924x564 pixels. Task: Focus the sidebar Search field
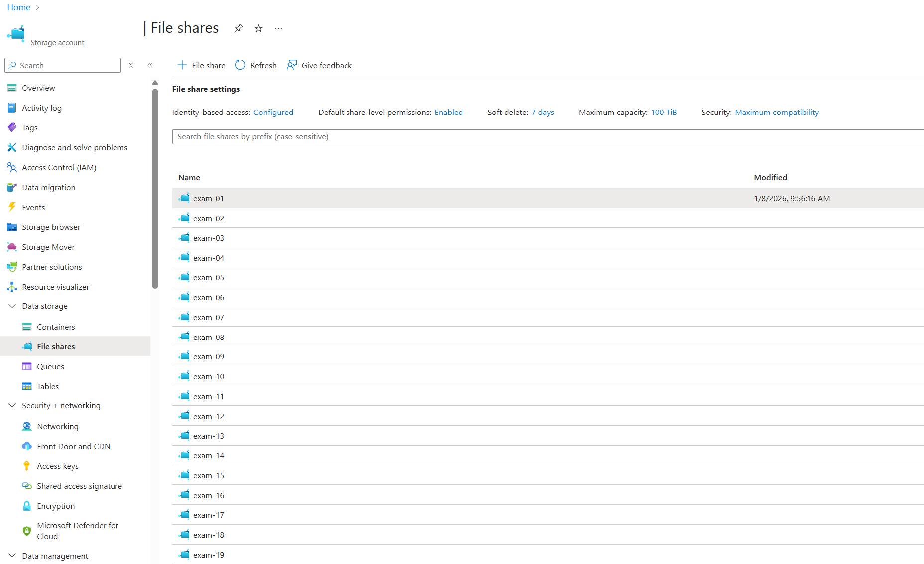click(63, 65)
